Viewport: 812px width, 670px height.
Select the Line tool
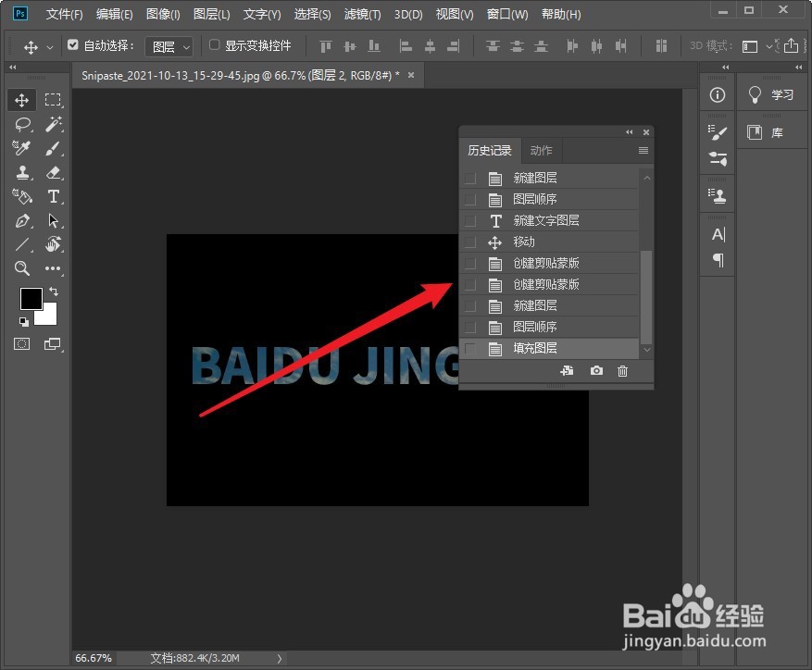(22, 244)
